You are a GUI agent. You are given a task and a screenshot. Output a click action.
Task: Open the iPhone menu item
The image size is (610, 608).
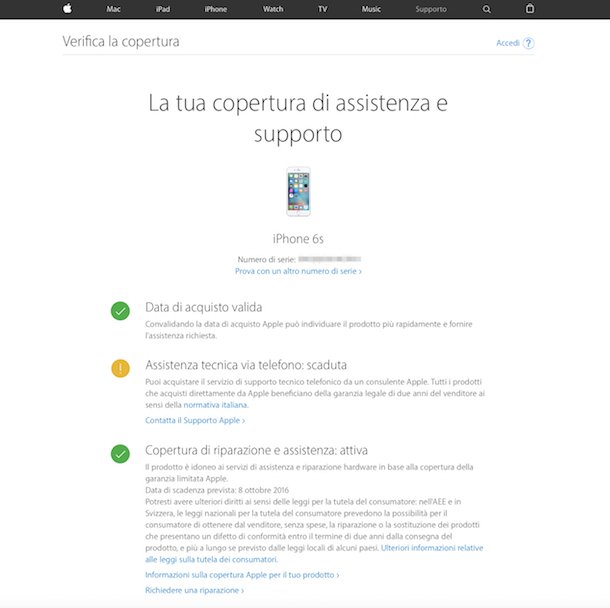point(216,9)
